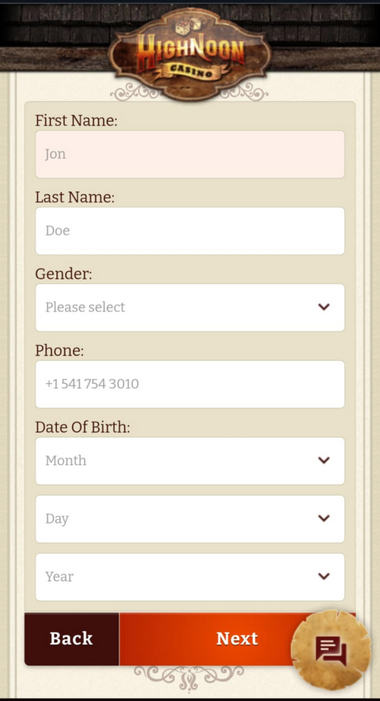Viewport: 380px width, 701px height.
Task: Expand the Month dropdown placeholder
Action: pyautogui.click(x=190, y=461)
